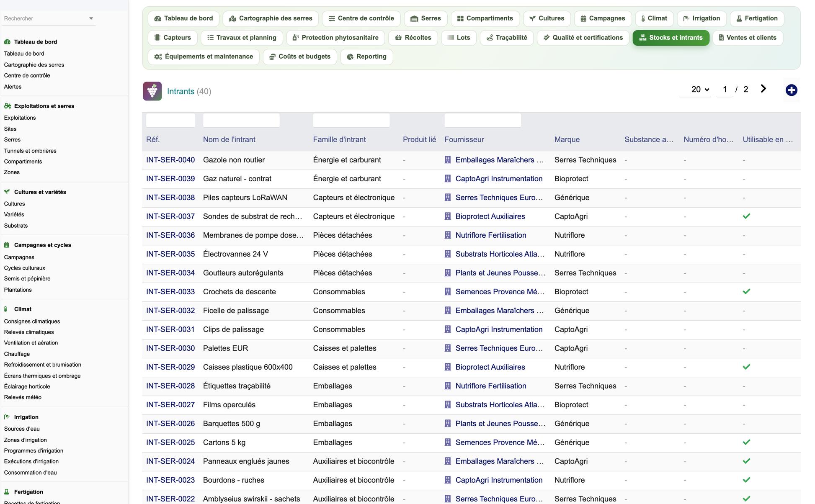
Task: Click building icon in the Gazole non routier row
Action: coord(448,160)
